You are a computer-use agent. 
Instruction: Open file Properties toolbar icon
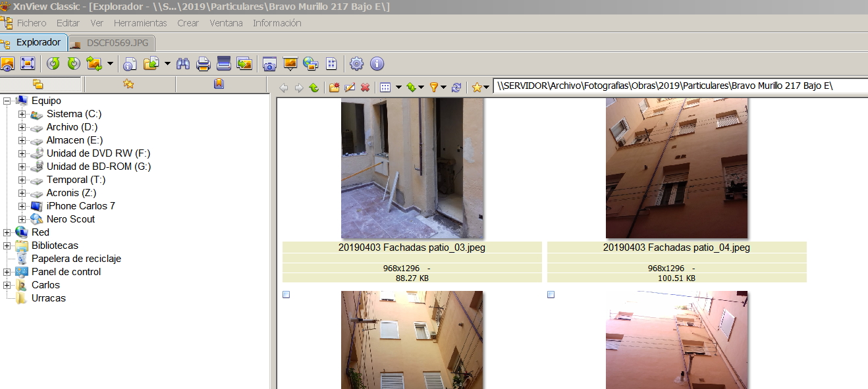pos(131,64)
